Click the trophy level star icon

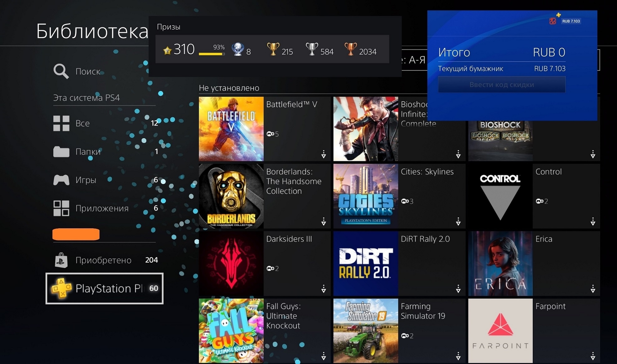167,50
